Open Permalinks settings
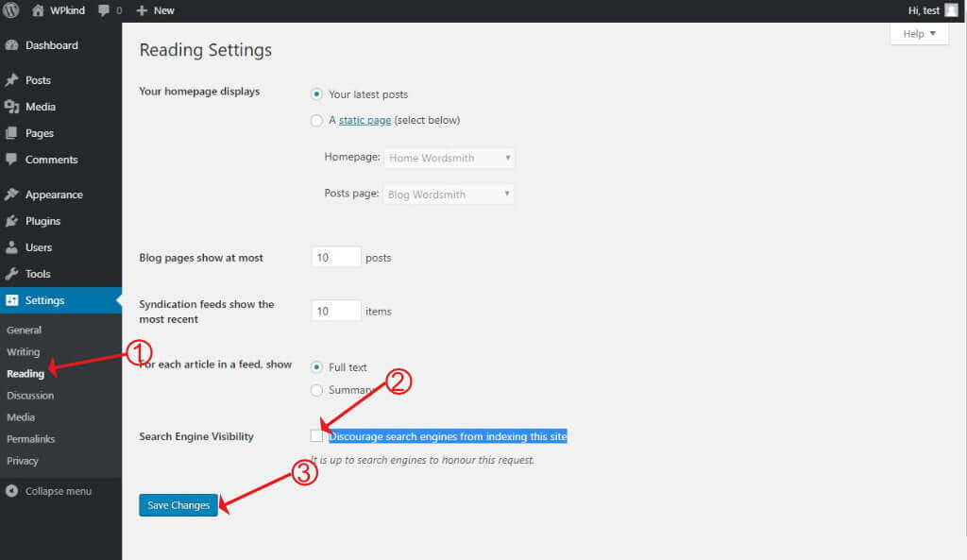Image resolution: width=967 pixels, height=560 pixels. (x=29, y=438)
